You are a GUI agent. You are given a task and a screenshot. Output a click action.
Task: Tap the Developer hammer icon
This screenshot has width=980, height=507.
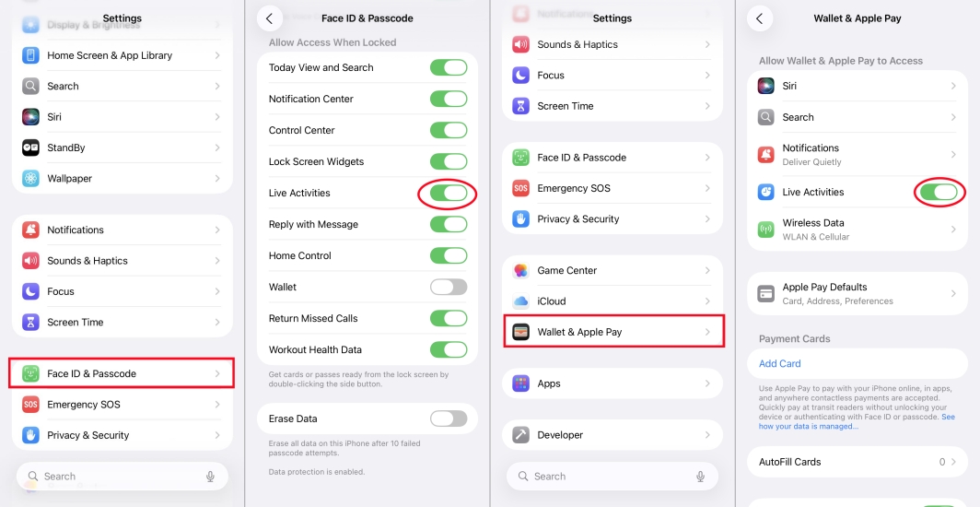(521, 435)
